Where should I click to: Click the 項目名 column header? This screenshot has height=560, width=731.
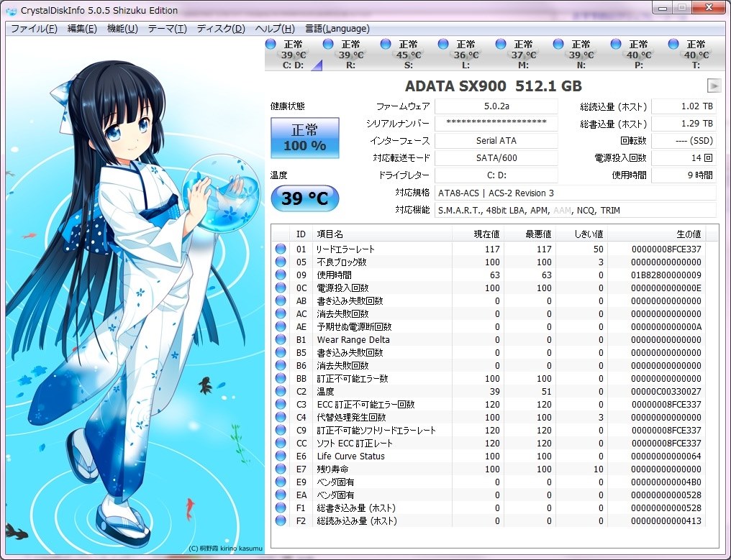tap(382, 234)
